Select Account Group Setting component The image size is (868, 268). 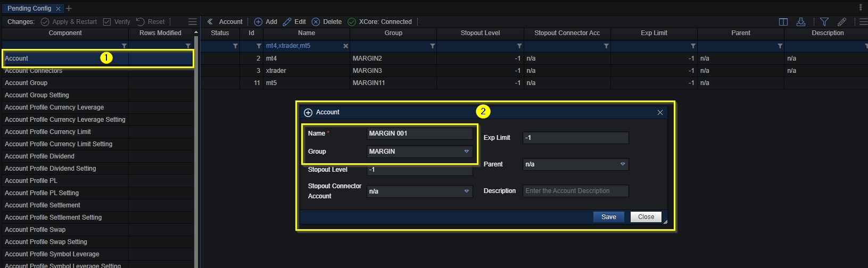point(96,95)
